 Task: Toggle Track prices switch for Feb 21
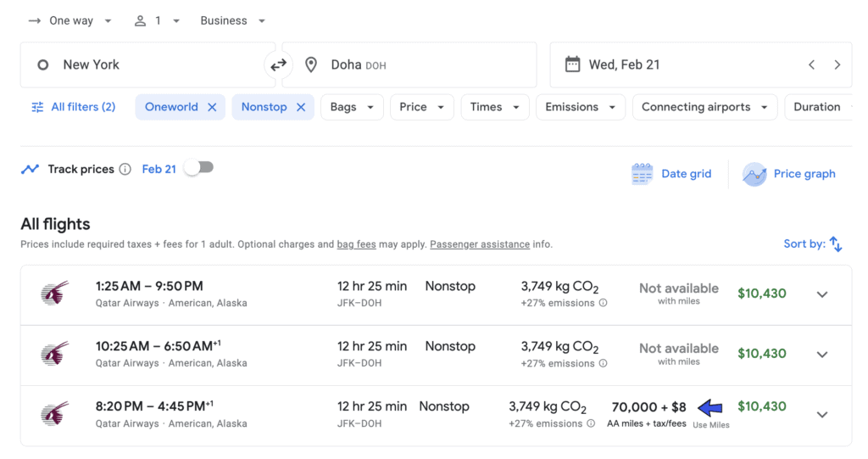[x=198, y=168]
